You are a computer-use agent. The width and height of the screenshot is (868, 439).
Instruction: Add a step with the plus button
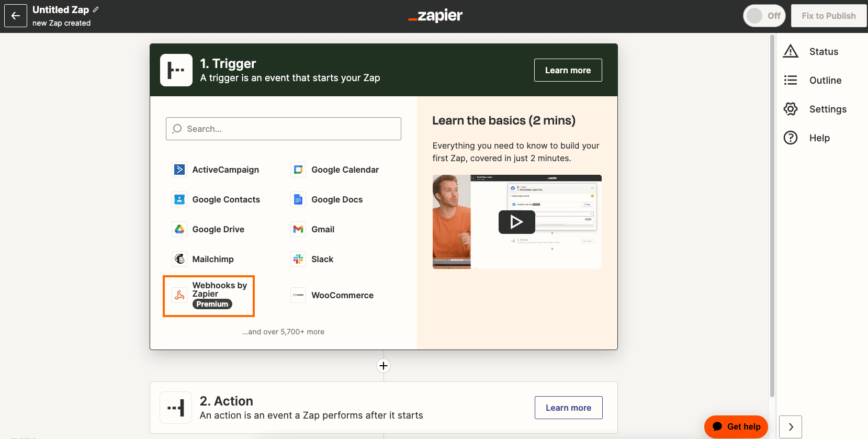pyautogui.click(x=384, y=366)
